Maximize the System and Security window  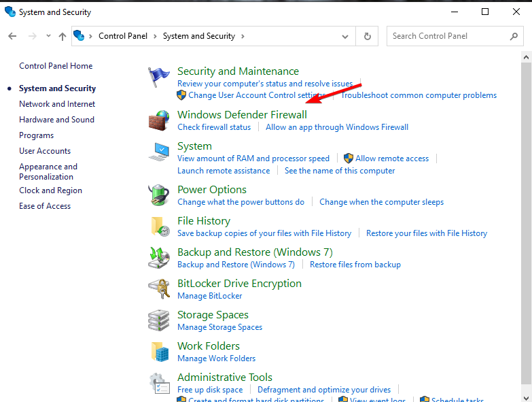(485, 12)
